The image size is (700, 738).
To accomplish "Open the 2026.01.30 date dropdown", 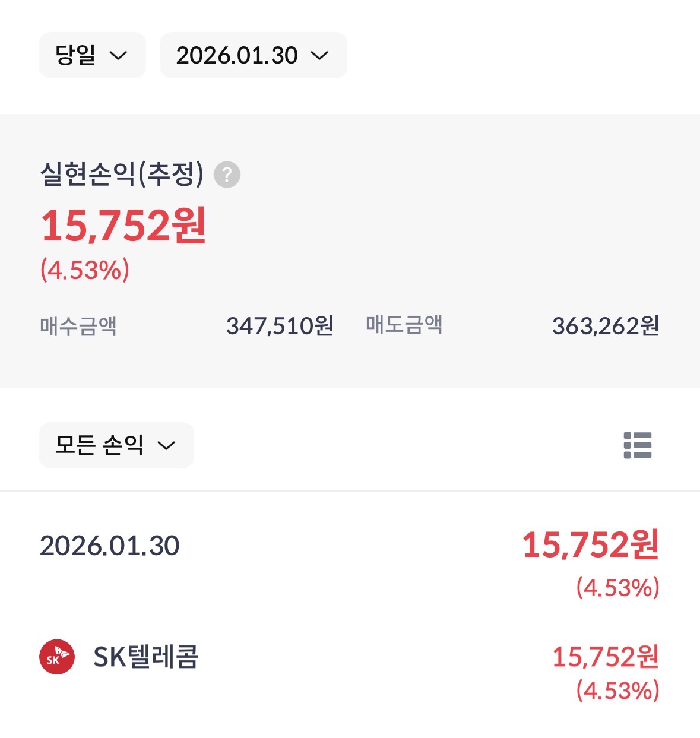I will coord(253,55).
